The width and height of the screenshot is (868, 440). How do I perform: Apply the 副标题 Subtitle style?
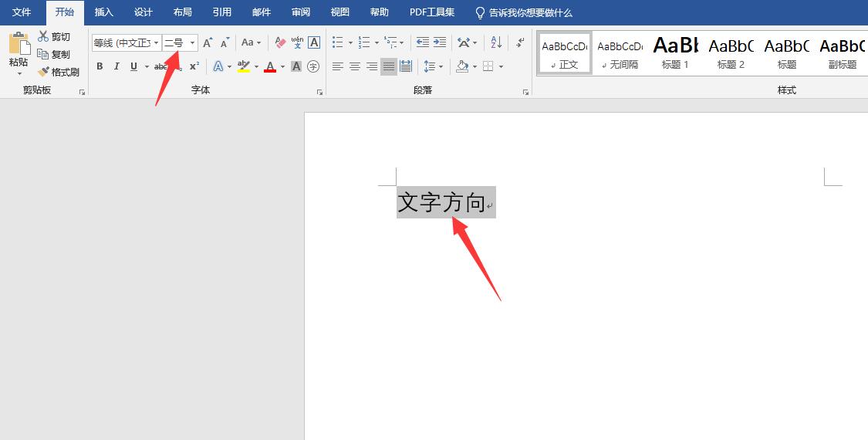[842, 52]
